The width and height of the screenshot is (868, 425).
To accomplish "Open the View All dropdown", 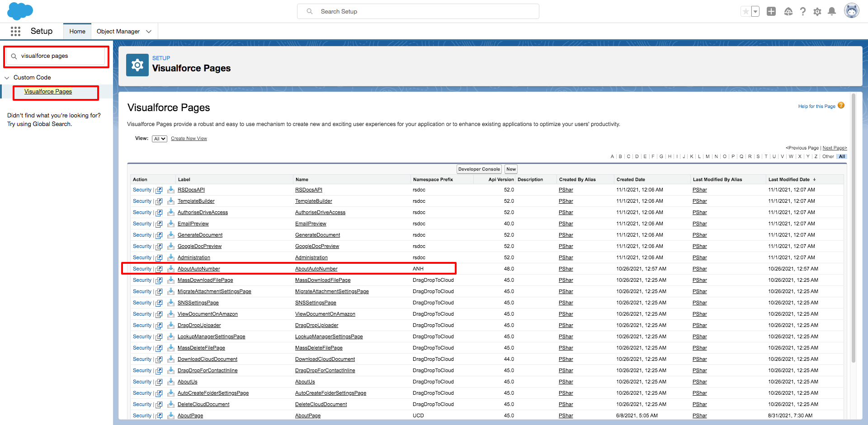I will pos(159,139).
